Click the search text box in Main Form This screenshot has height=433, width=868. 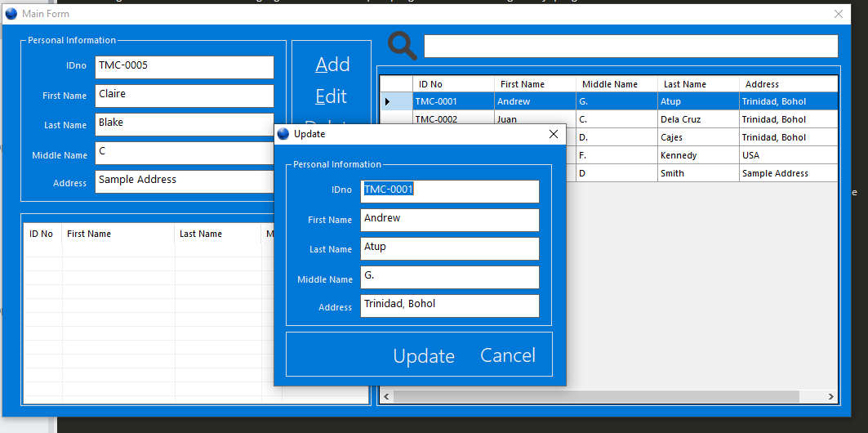(x=631, y=46)
